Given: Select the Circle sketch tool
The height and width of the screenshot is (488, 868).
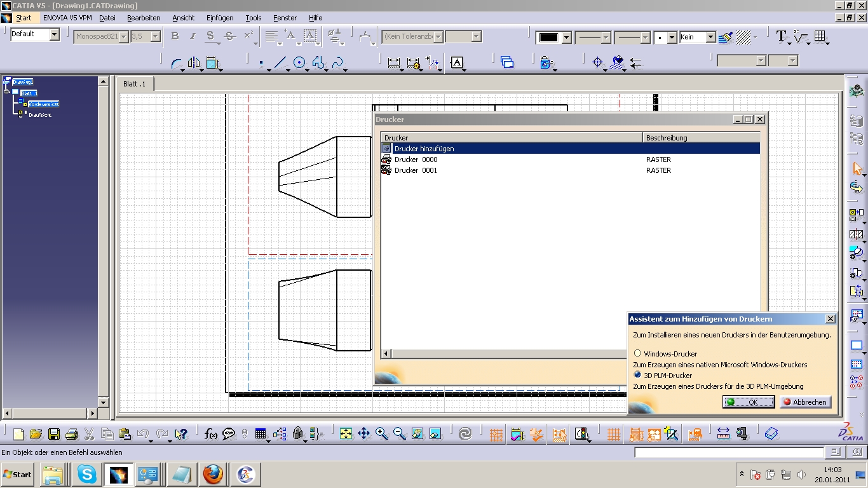Looking at the screenshot, I should coord(299,62).
